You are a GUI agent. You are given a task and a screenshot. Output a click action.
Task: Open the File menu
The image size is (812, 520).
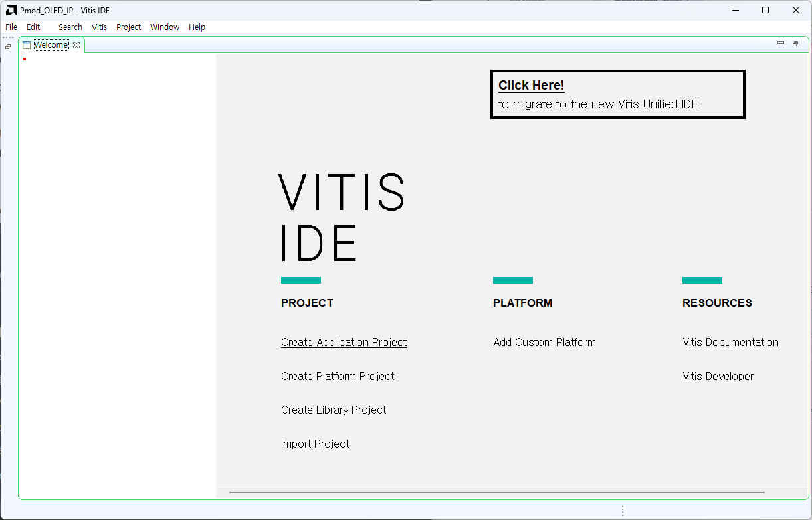click(x=11, y=27)
